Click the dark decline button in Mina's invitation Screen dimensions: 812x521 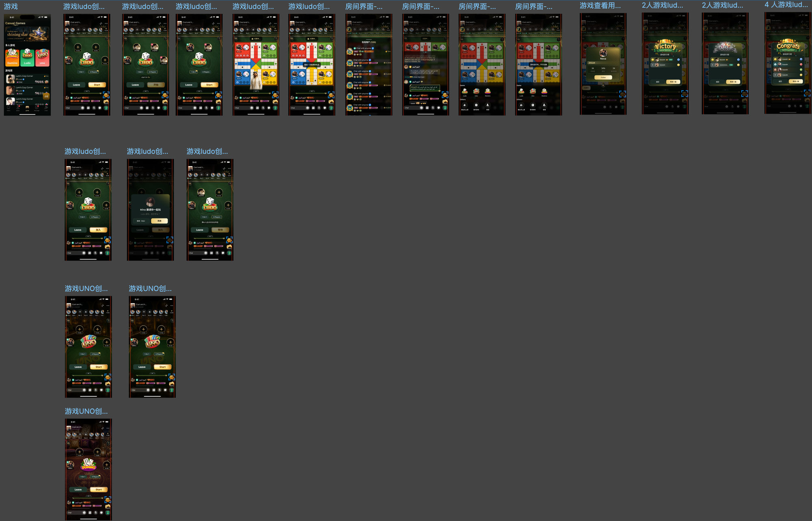point(141,221)
